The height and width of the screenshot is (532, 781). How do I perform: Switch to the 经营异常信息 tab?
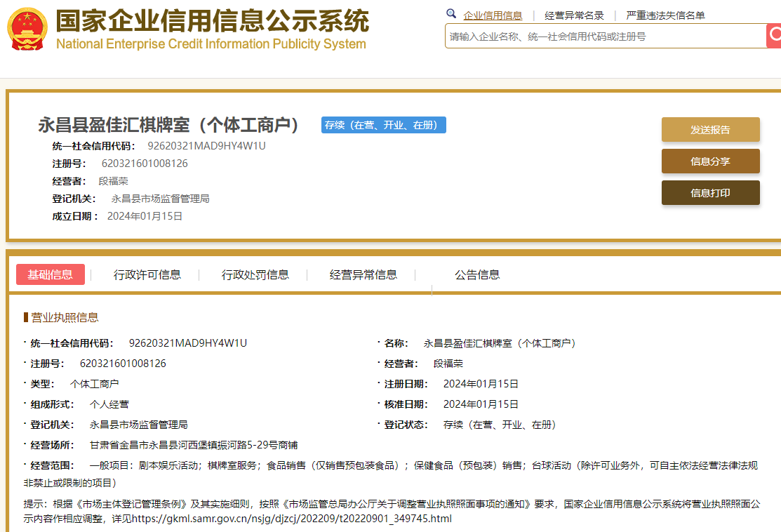(363, 274)
